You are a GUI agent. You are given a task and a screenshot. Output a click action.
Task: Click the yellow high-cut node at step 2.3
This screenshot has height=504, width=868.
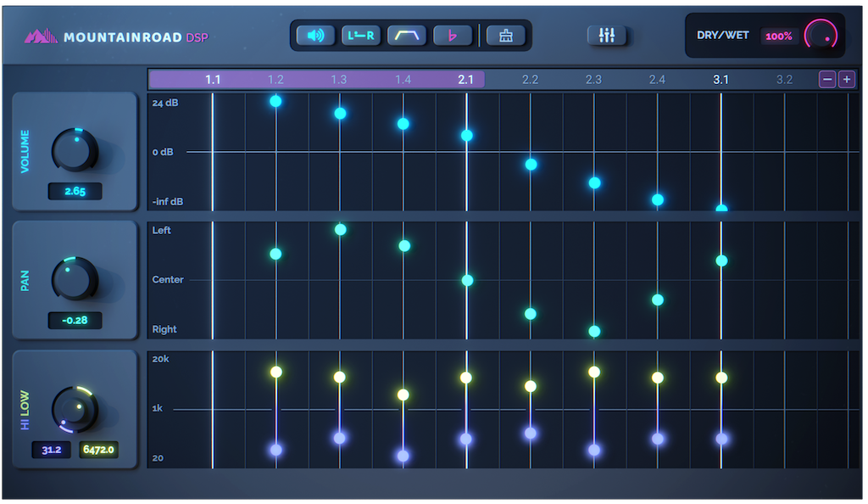click(594, 372)
